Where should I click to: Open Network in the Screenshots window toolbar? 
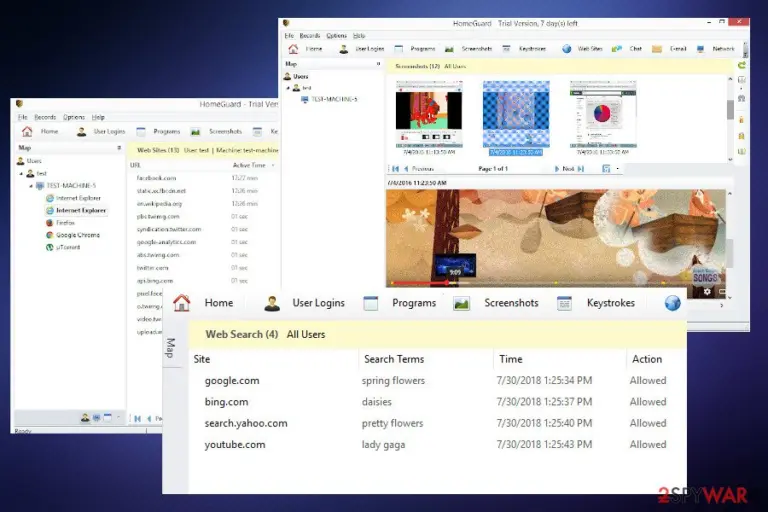[x=715, y=49]
